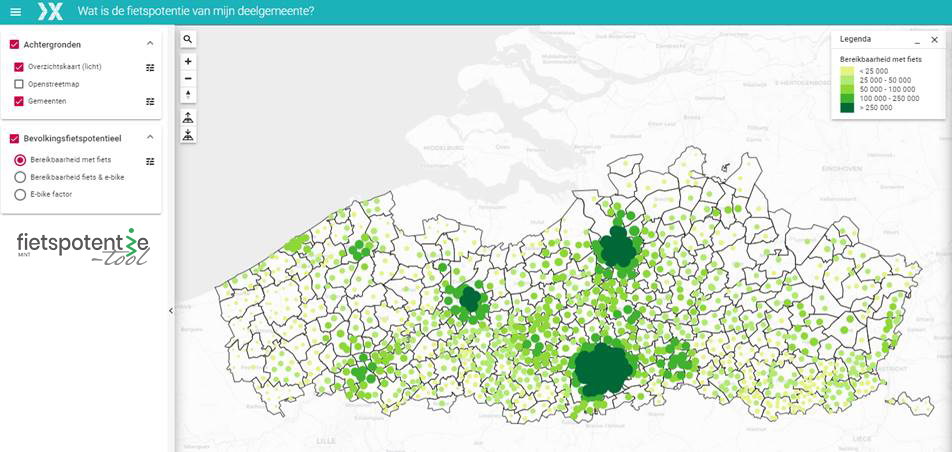Open the hamburger menu in top bar
952x452 pixels.
(x=16, y=12)
